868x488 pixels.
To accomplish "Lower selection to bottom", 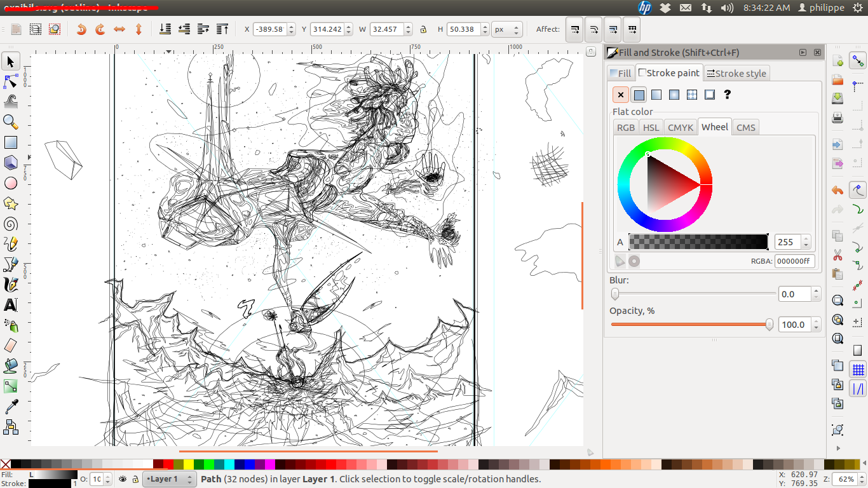I will [x=165, y=29].
